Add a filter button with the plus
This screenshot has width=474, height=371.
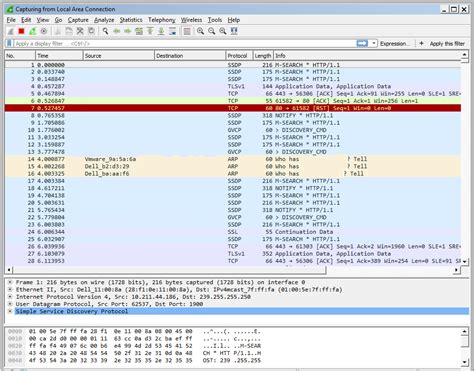(421, 43)
